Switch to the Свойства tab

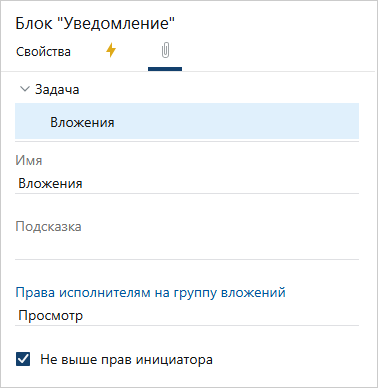(x=43, y=52)
